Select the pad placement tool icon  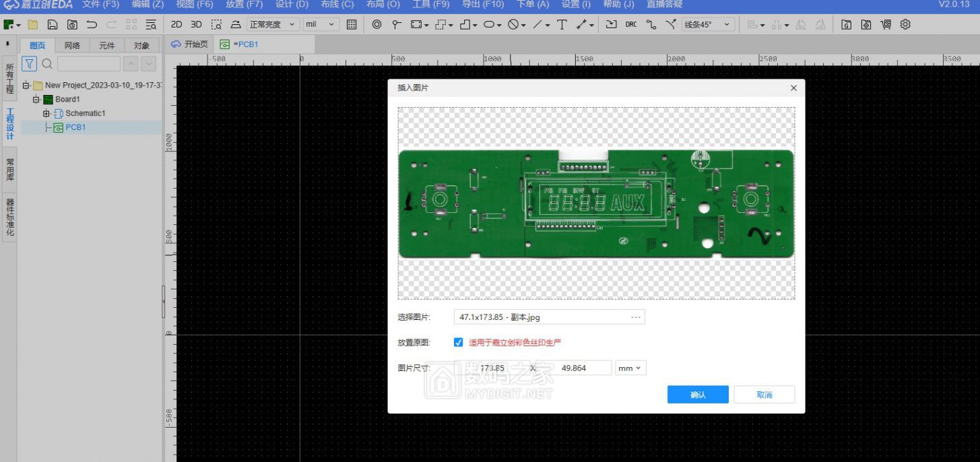pyautogui.click(x=397, y=24)
